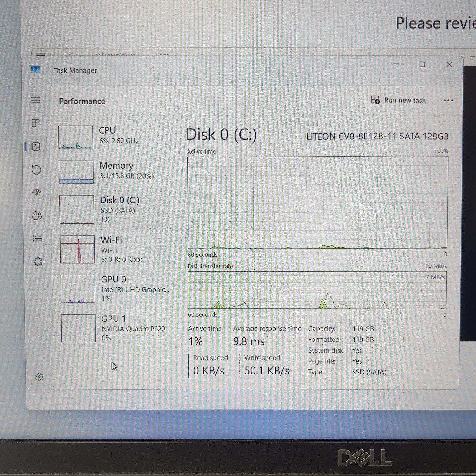Click the Wi-Fi mini graph thumbnail
Image resolution: width=476 pixels, height=476 pixels.
click(x=77, y=249)
